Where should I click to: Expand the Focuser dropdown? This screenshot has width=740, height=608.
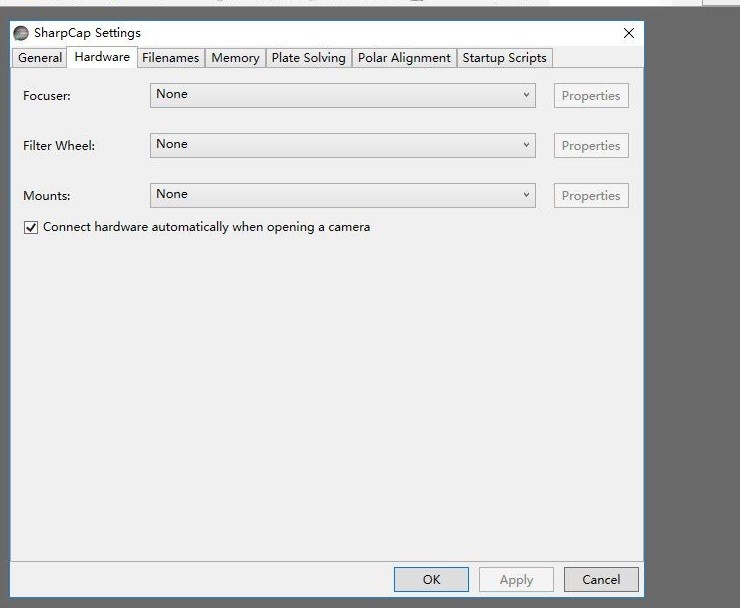343,95
